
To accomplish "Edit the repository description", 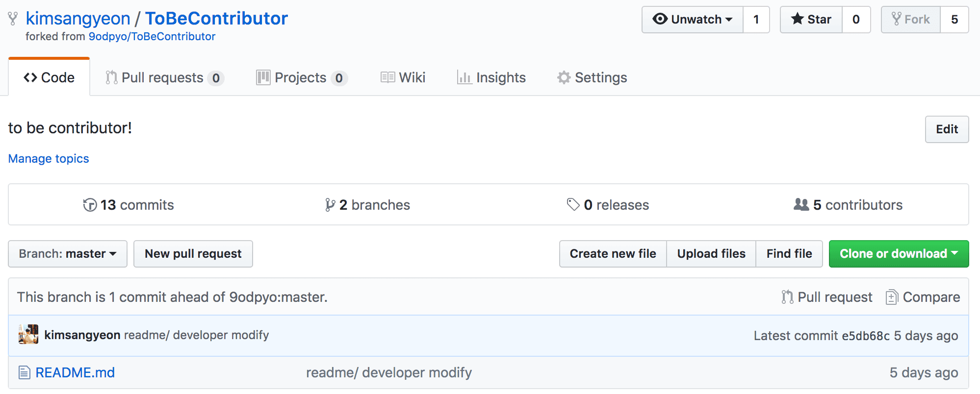I will pyautogui.click(x=947, y=129).
